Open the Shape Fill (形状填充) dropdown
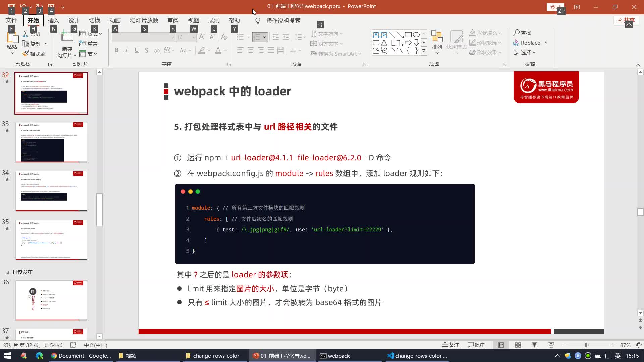This screenshot has height=362, width=644. [485, 33]
